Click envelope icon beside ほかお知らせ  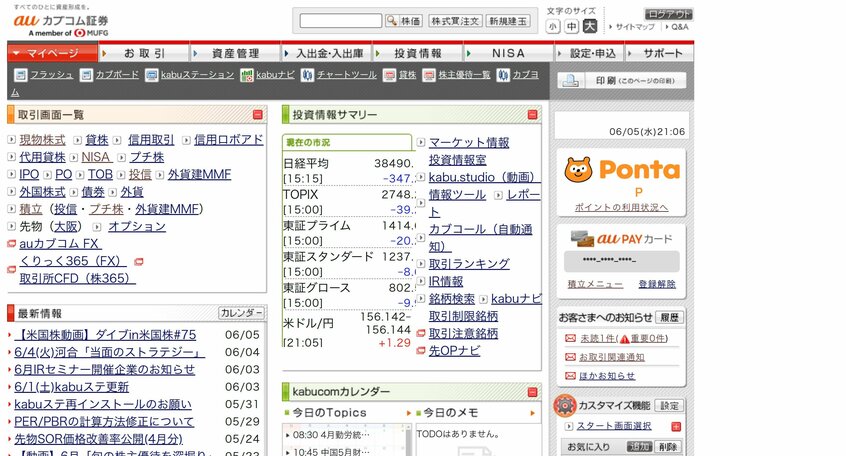pos(570,376)
